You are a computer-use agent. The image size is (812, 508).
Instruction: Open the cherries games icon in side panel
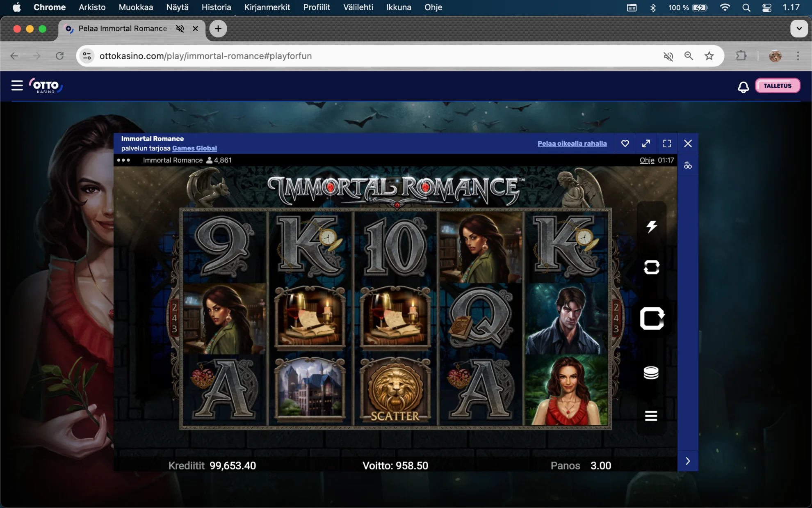688,165
